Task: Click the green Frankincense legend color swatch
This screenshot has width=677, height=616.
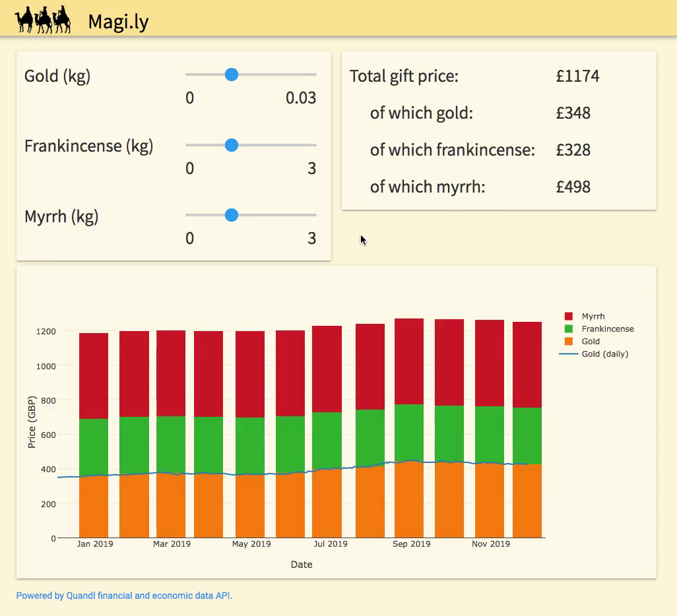Action: (569, 329)
